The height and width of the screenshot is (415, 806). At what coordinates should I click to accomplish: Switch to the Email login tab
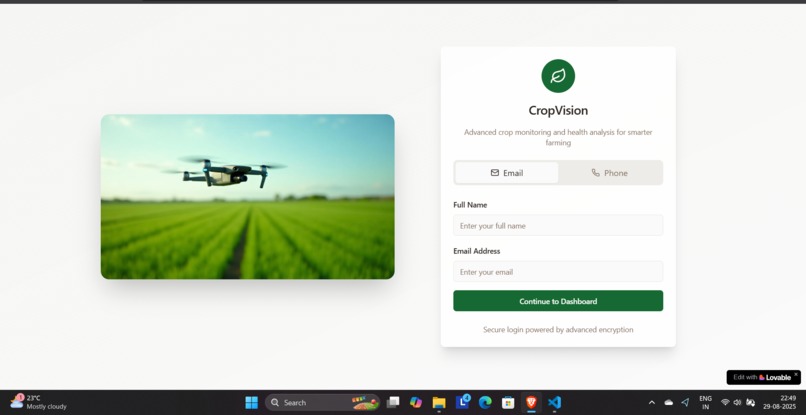(506, 173)
